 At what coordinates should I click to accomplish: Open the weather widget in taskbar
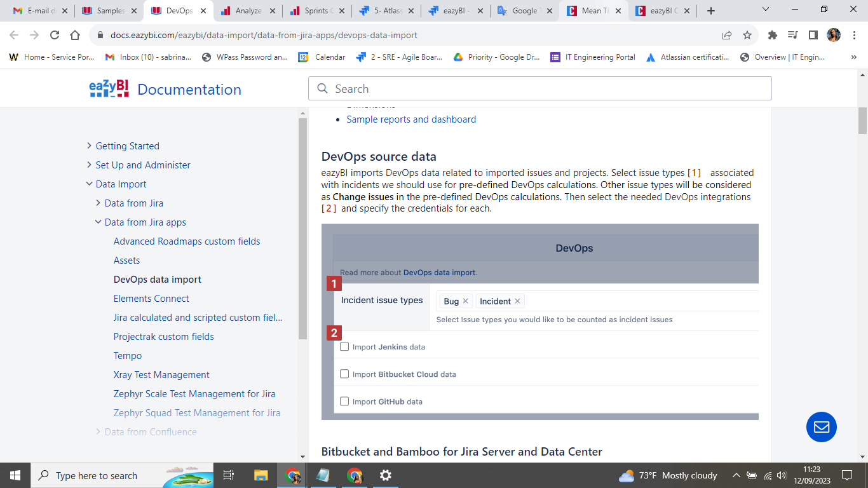coord(667,475)
